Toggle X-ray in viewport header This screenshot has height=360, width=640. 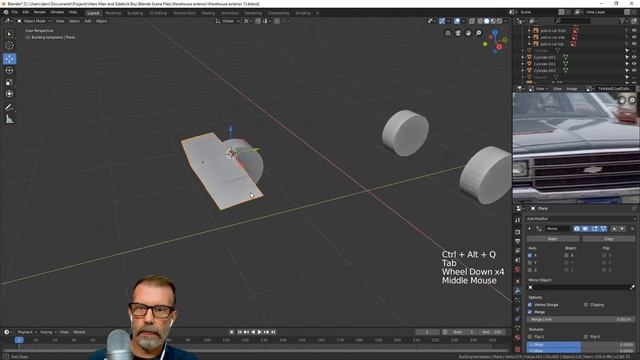pos(472,21)
